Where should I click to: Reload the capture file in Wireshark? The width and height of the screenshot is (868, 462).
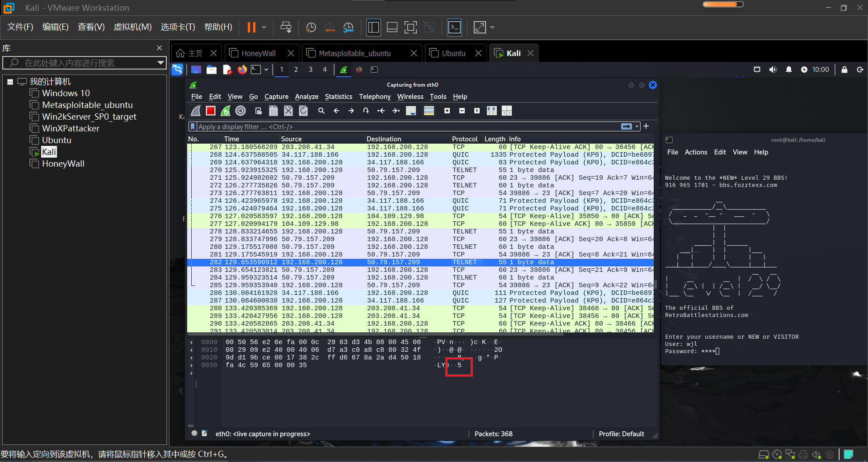303,111
